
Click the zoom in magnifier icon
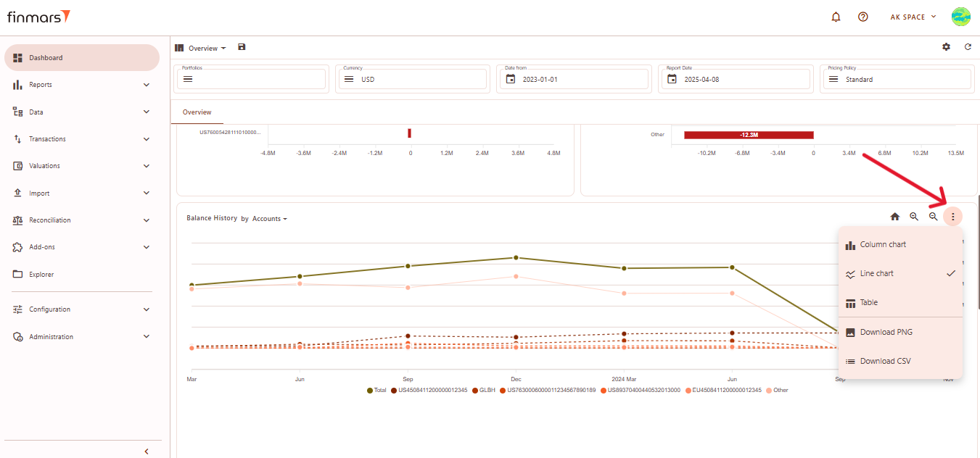(x=914, y=217)
